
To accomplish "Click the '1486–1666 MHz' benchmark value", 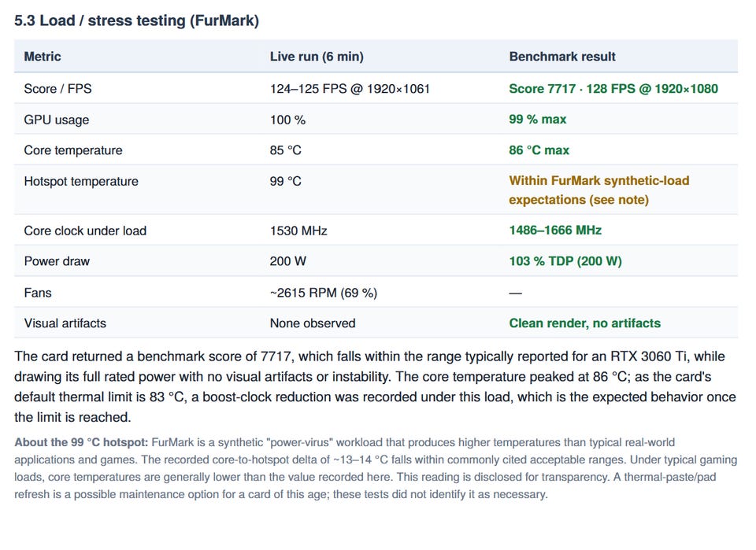I will tap(555, 231).
